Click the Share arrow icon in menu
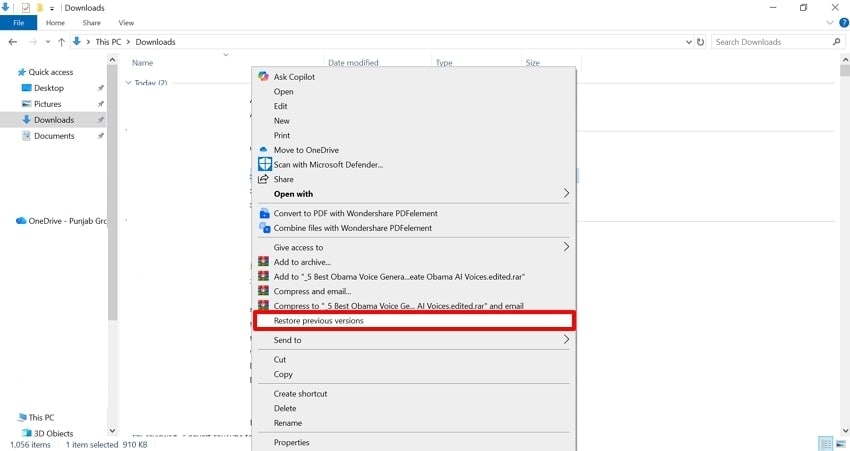The width and height of the screenshot is (850, 451). [x=263, y=179]
